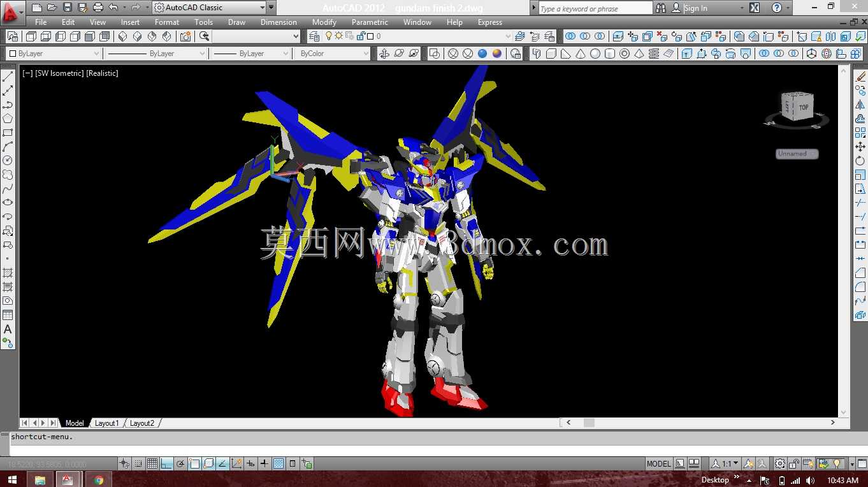Toggle Dynamic Input in the status bar
Screen dimensions: 868x487
[x=251, y=463]
